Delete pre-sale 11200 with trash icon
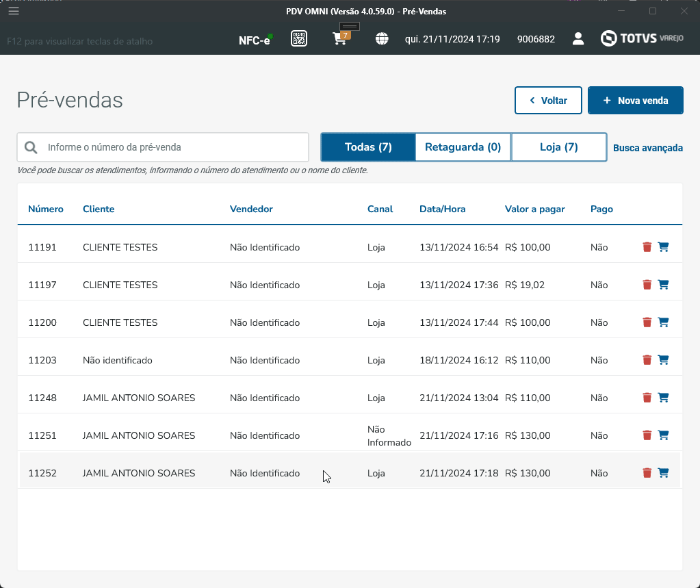Viewport: 700px width, 588px height. click(x=647, y=322)
